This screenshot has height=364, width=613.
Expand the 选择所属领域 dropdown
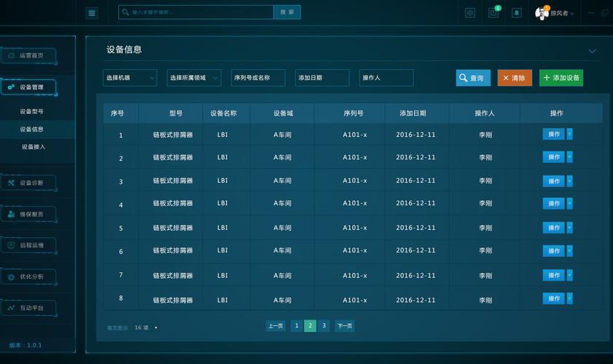click(x=194, y=78)
